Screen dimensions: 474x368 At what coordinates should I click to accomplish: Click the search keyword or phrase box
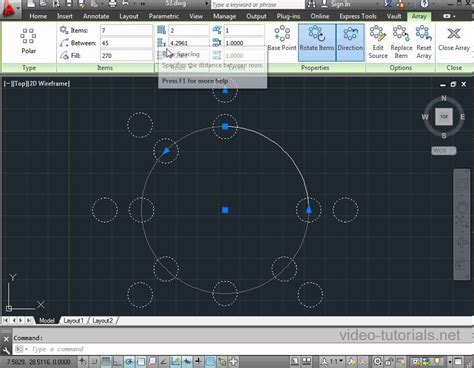(258, 4)
